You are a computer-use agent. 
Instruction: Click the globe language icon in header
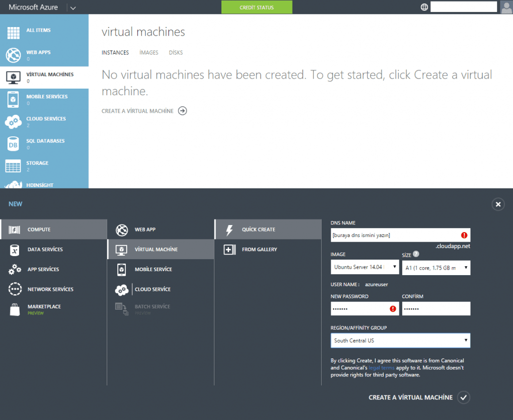tap(424, 7)
